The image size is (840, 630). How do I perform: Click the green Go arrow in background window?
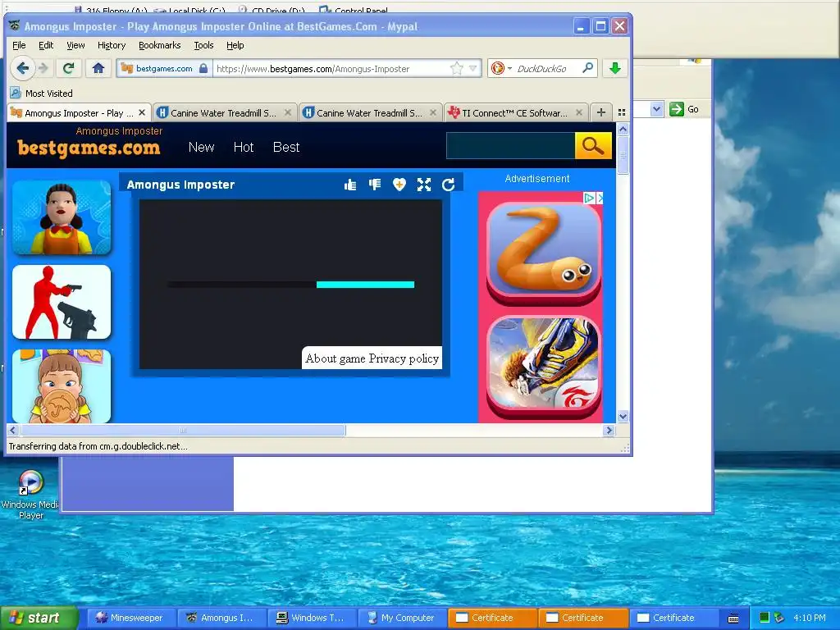point(677,109)
